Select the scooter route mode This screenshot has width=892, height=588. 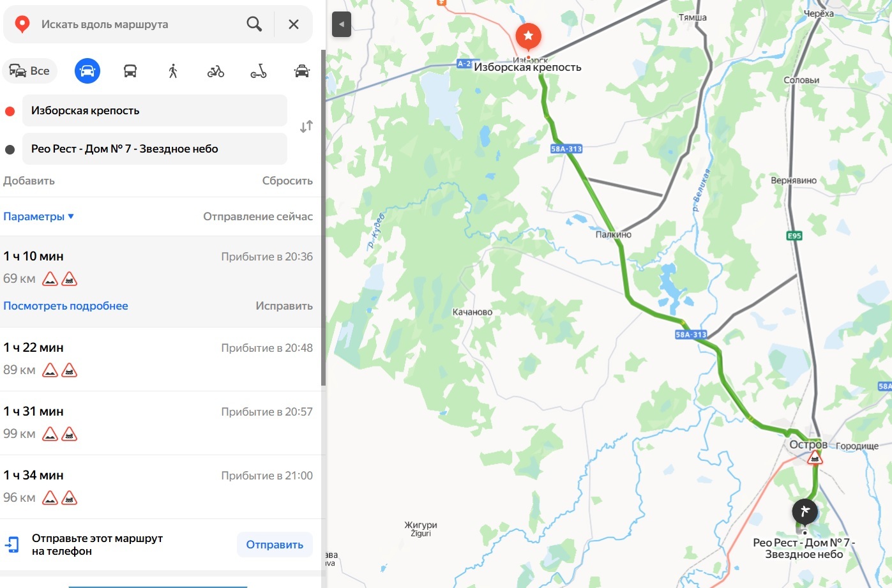pos(259,71)
